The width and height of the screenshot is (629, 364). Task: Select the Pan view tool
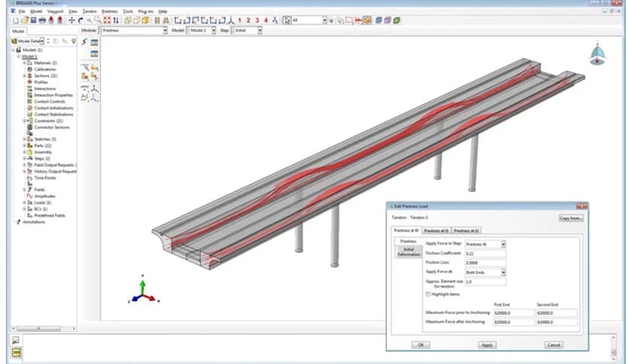click(72, 20)
